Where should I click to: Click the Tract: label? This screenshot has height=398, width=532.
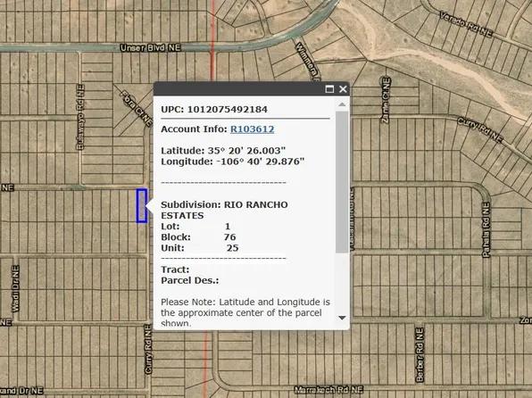[x=175, y=269]
